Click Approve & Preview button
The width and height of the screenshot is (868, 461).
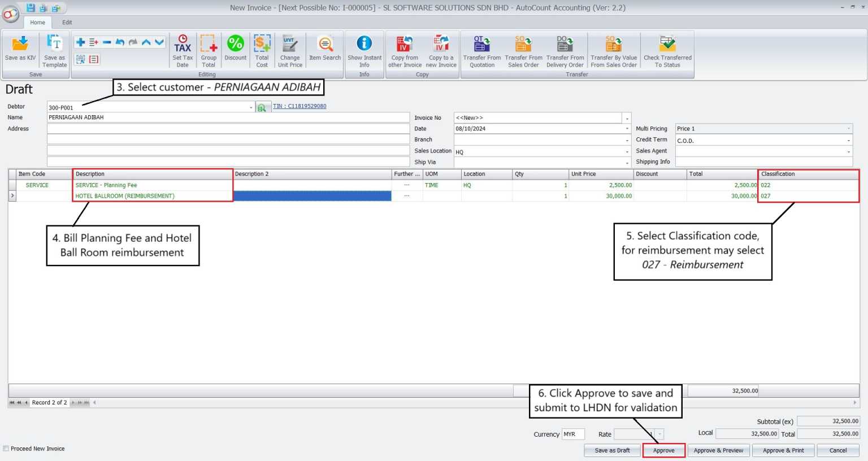(718, 450)
